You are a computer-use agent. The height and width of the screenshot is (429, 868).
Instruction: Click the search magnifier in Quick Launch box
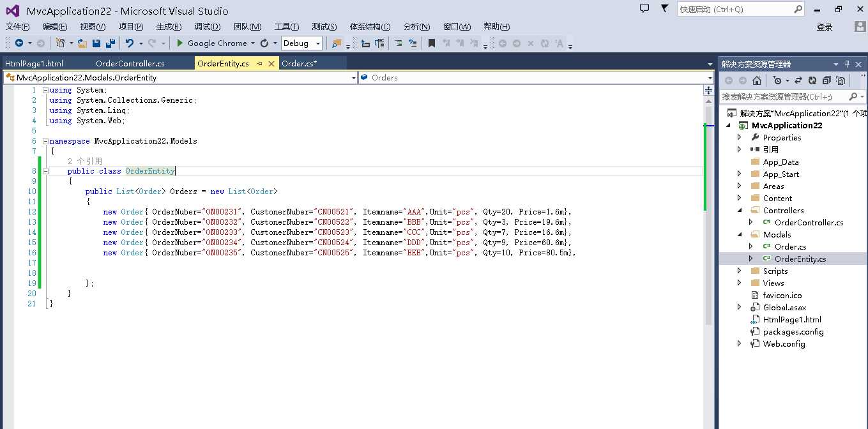[798, 9]
